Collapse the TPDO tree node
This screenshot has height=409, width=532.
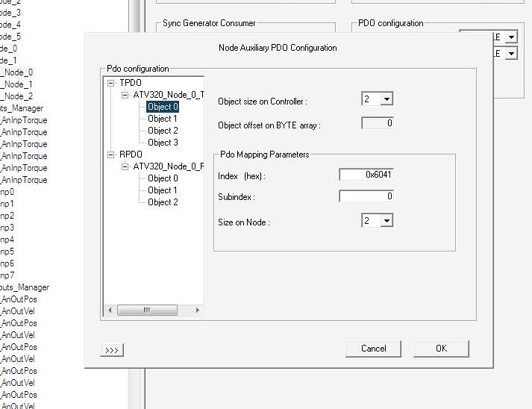click(x=111, y=83)
